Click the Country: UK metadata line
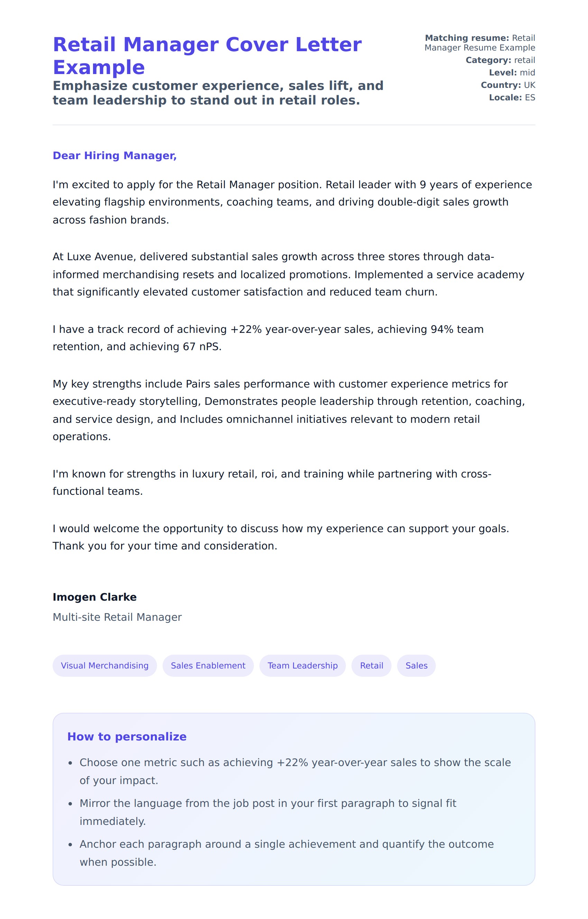588x919 pixels. pyautogui.click(x=508, y=85)
